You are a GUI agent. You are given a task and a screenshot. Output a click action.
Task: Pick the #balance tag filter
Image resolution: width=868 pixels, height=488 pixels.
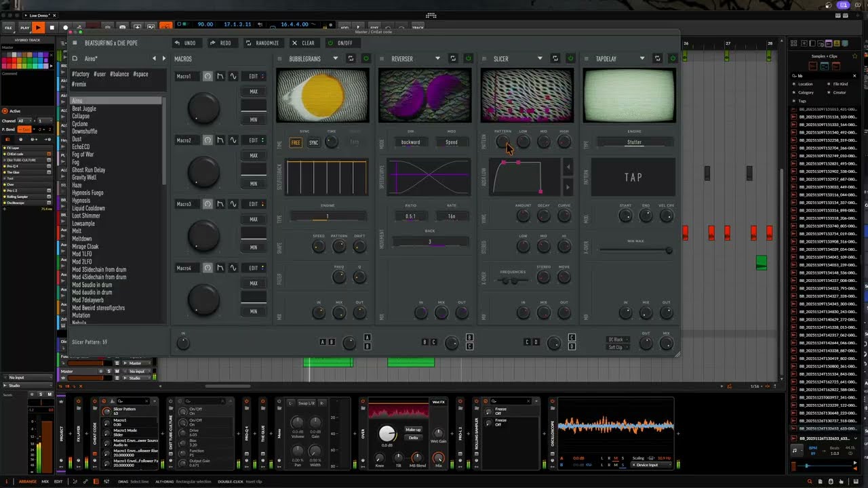click(x=119, y=74)
